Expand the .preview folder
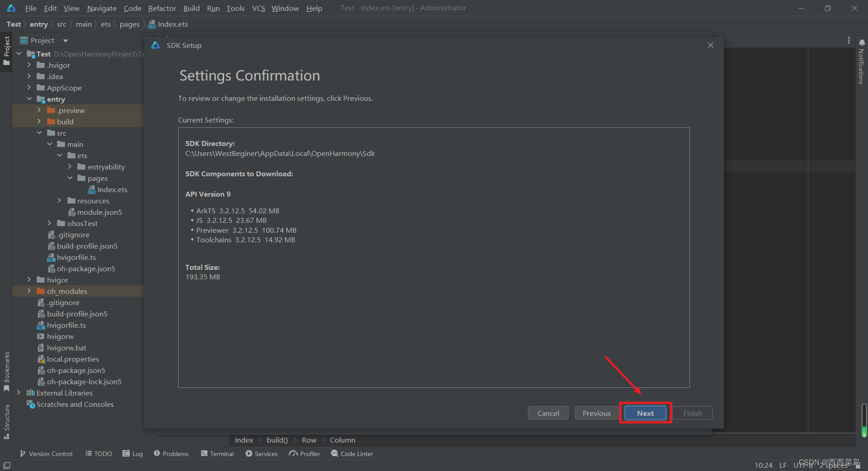Viewport: 868px width, 471px height. 39,110
